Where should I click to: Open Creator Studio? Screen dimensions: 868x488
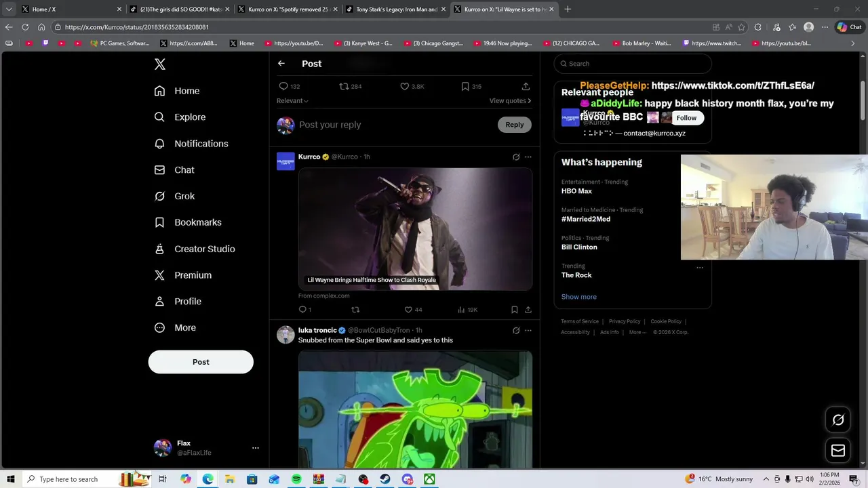195,249
